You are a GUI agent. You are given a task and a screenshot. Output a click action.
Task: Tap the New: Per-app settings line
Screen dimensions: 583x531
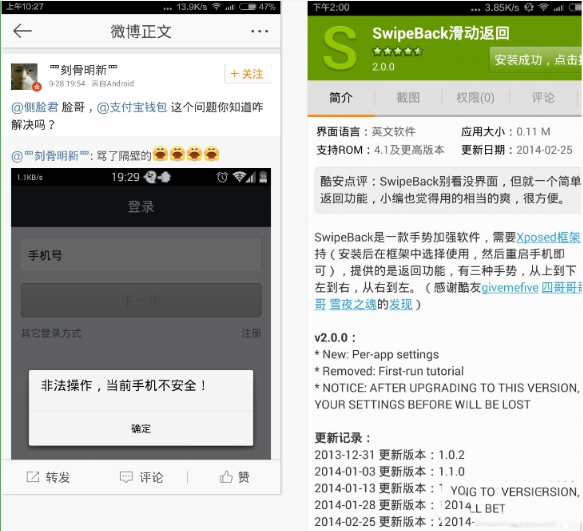pyautogui.click(x=377, y=354)
